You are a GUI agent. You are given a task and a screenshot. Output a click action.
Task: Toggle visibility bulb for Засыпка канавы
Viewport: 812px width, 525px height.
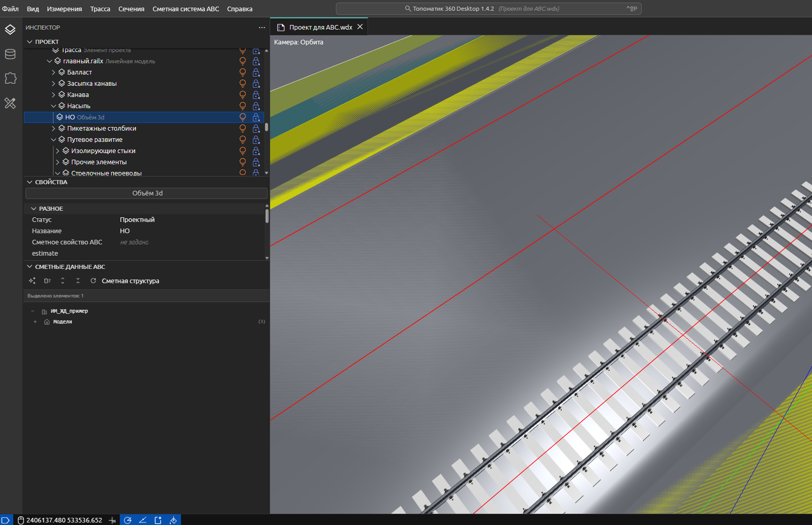[x=243, y=84]
